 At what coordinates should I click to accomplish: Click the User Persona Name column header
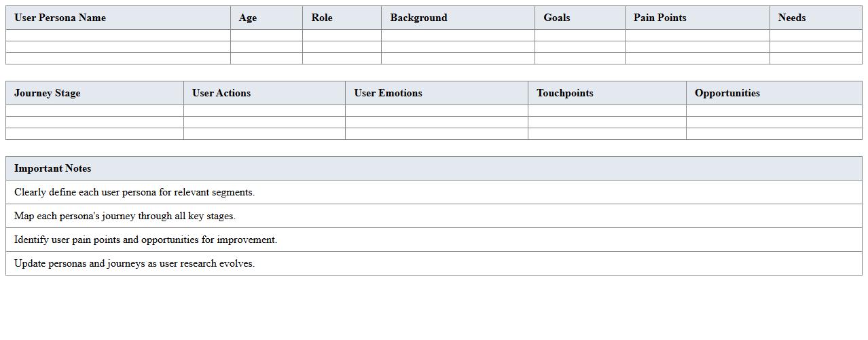point(60,18)
